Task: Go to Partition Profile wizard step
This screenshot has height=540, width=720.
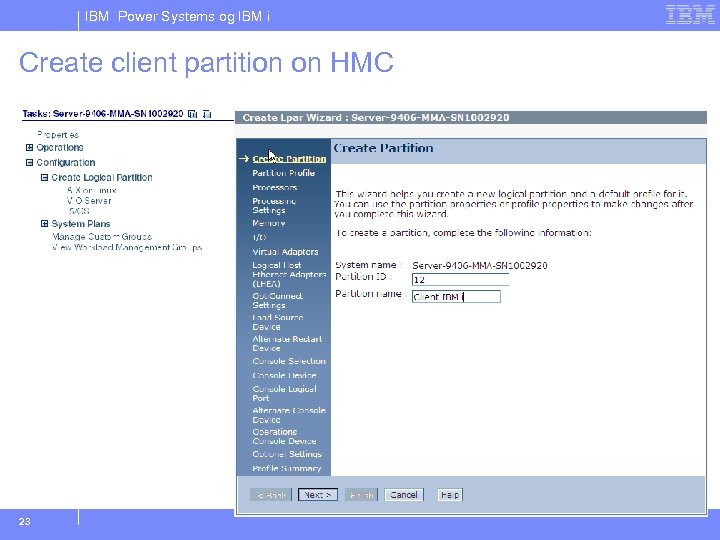Action: (283, 173)
